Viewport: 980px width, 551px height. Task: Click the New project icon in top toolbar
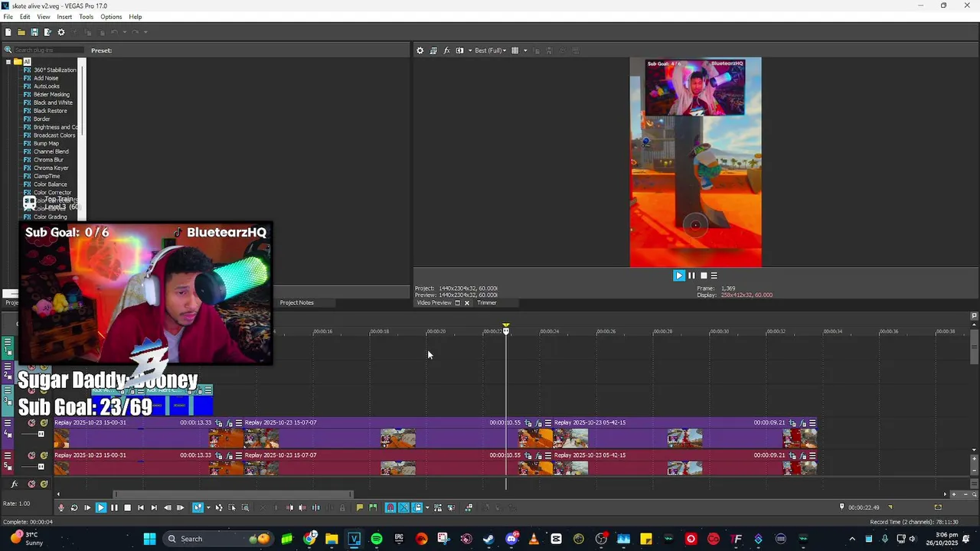(8, 32)
